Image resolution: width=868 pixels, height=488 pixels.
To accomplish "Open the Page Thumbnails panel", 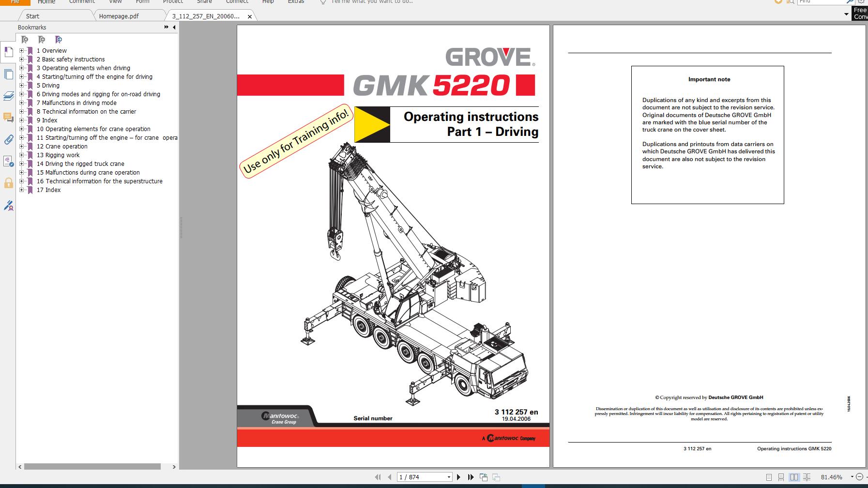I will coord(8,74).
